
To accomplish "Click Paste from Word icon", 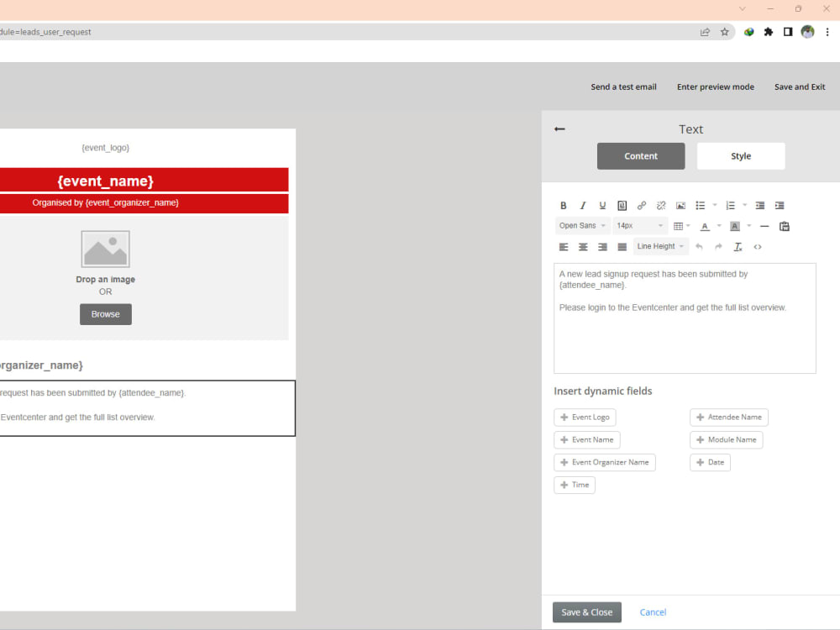I will pos(785,226).
